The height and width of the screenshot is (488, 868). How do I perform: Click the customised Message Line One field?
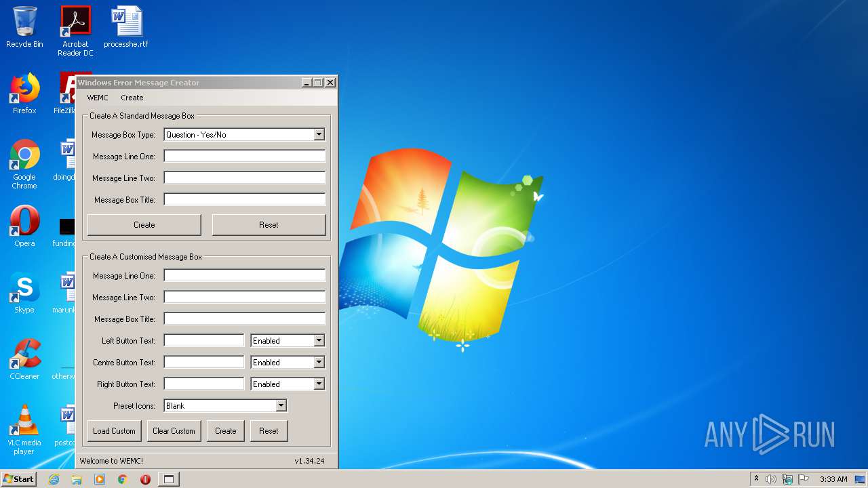(x=245, y=276)
